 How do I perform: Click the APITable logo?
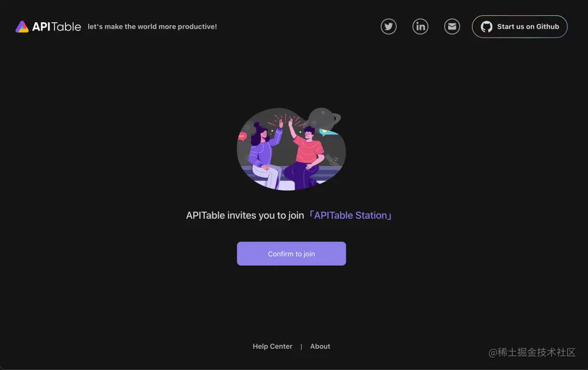(x=48, y=27)
